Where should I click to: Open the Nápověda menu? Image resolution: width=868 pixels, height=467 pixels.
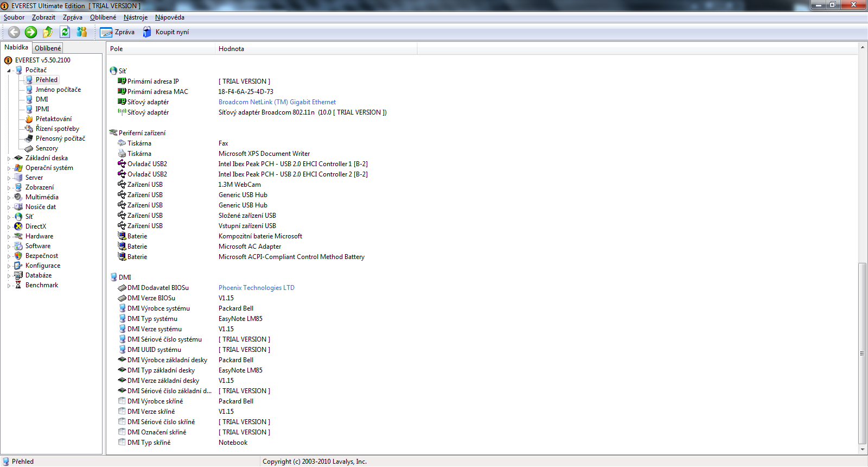(170, 17)
